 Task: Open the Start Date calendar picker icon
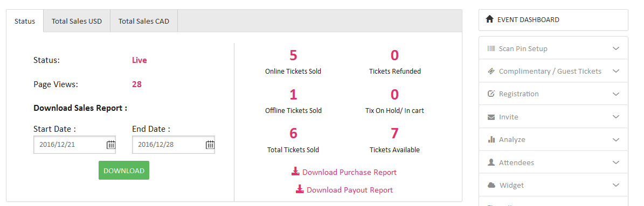(111, 145)
